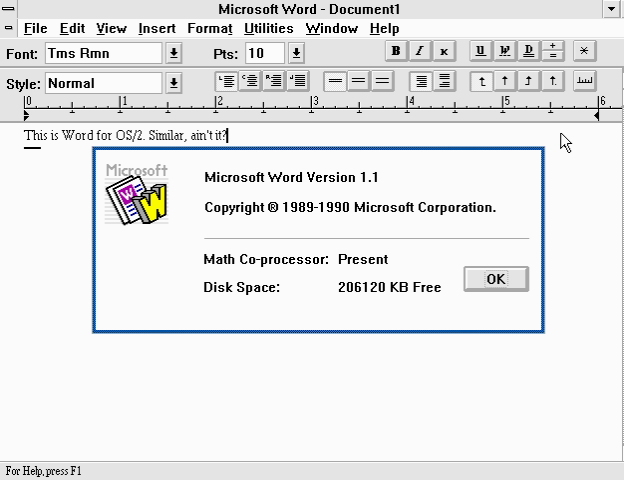Open the document control menu box

8,28
